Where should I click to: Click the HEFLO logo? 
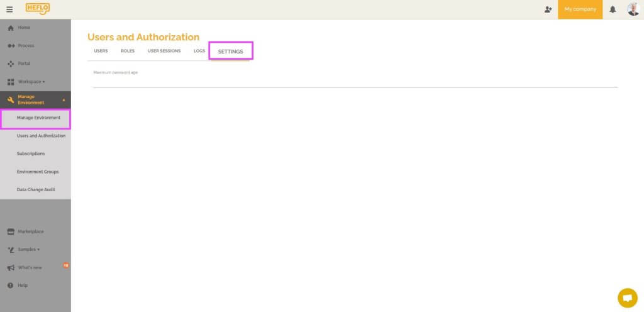click(37, 9)
